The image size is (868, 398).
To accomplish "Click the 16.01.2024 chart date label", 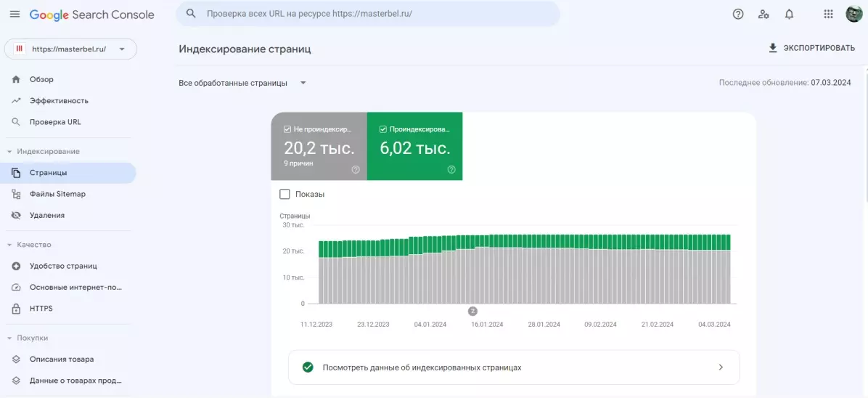I will [x=486, y=325].
